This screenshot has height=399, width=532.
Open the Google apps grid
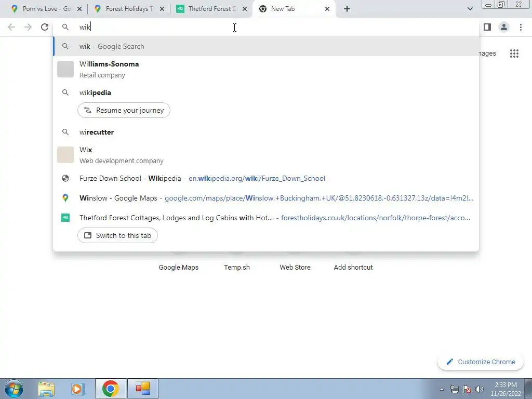[514, 54]
